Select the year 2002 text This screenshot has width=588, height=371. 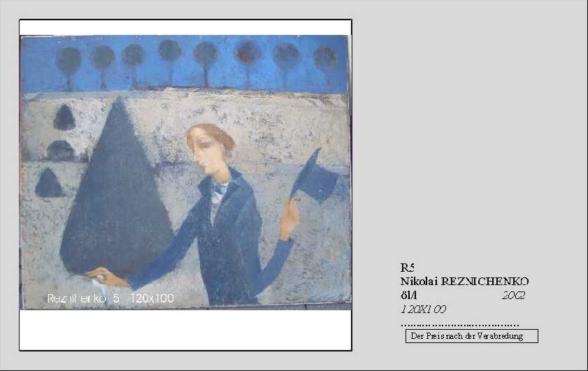click(513, 296)
